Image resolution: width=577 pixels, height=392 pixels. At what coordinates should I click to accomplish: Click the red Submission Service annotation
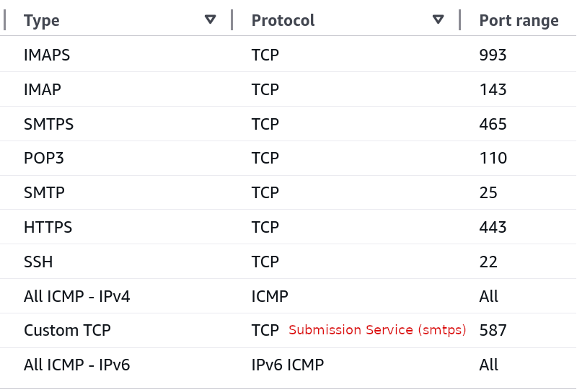tap(377, 330)
